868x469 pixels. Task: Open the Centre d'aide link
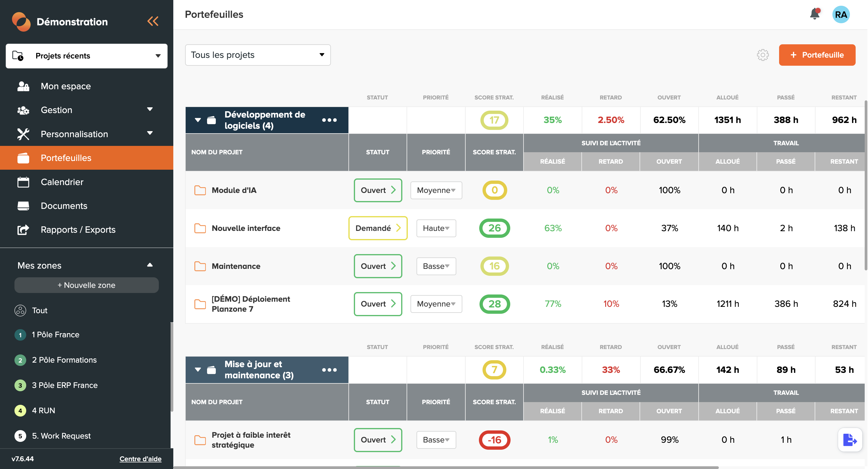140,458
